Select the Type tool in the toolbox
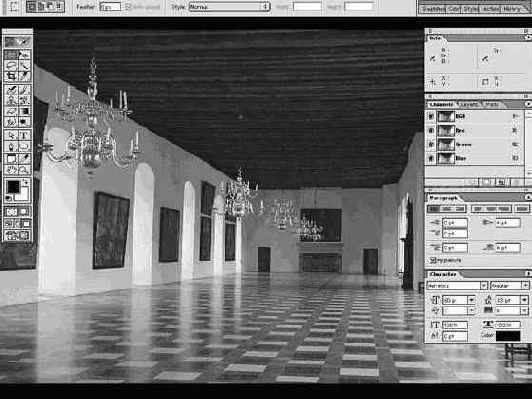The width and height of the screenshot is (532, 399). pyautogui.click(x=24, y=135)
